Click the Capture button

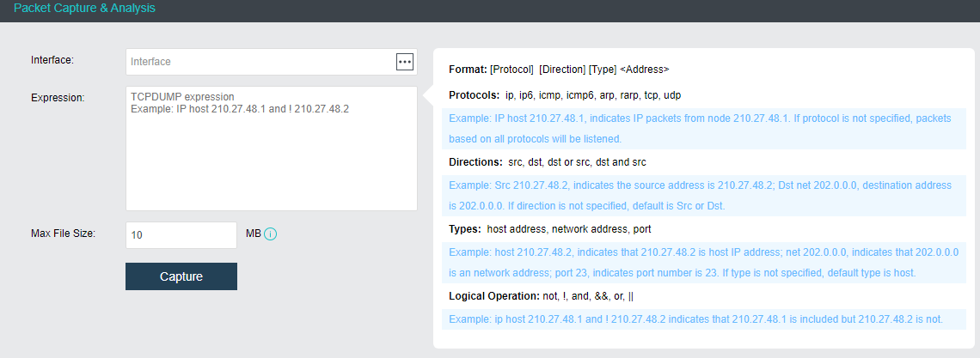(181, 276)
